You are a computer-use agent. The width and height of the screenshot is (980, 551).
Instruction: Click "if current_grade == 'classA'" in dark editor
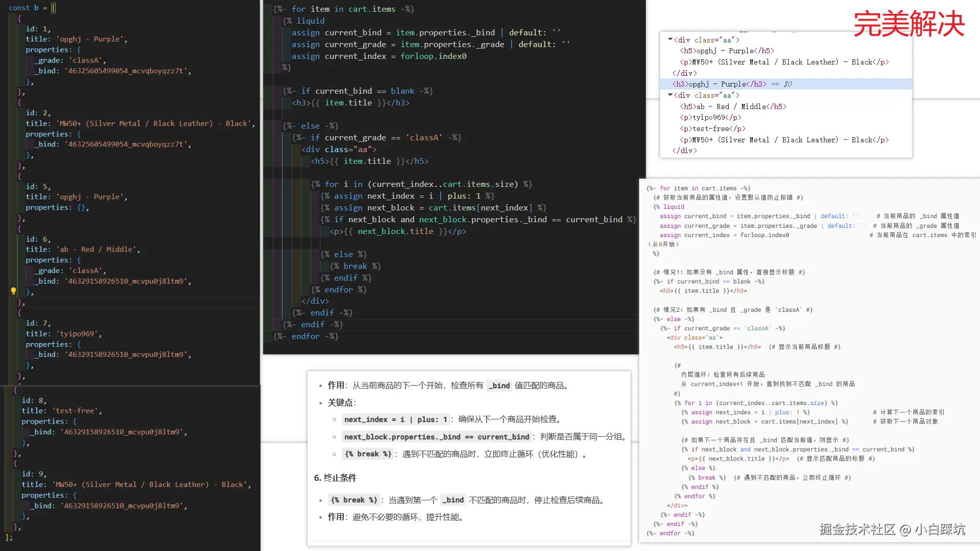coord(377,137)
